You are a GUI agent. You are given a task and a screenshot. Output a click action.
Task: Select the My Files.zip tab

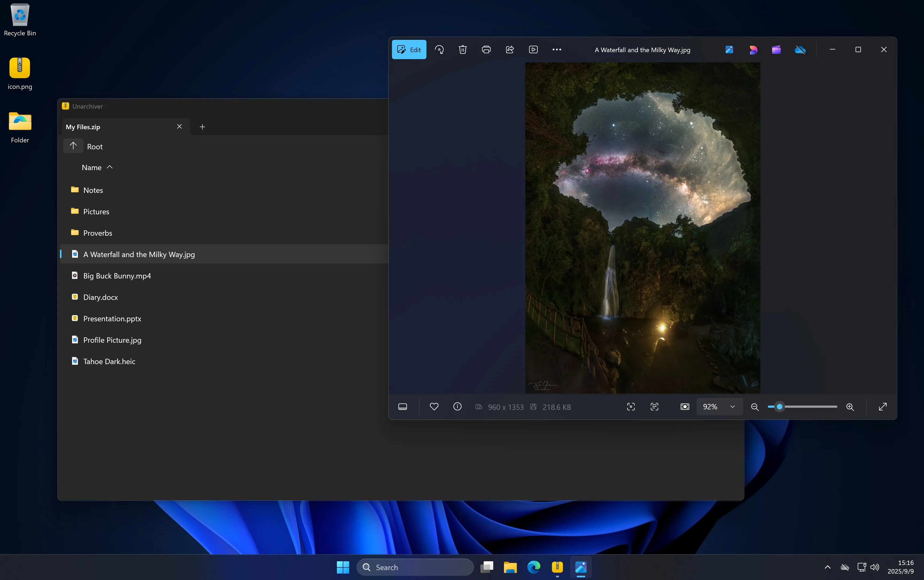(x=126, y=127)
